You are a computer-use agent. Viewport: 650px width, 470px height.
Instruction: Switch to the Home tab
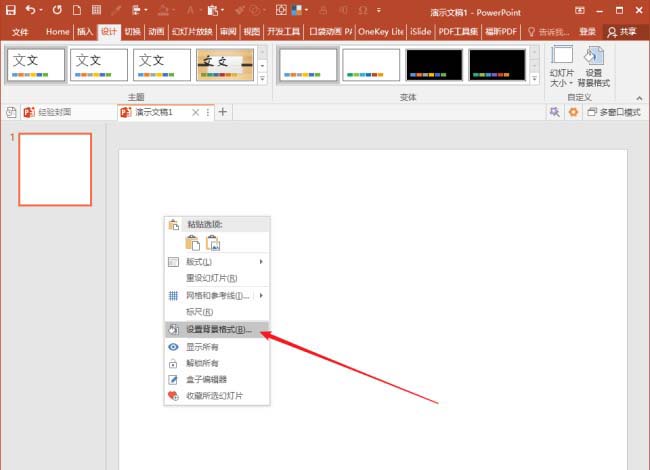[x=58, y=31]
